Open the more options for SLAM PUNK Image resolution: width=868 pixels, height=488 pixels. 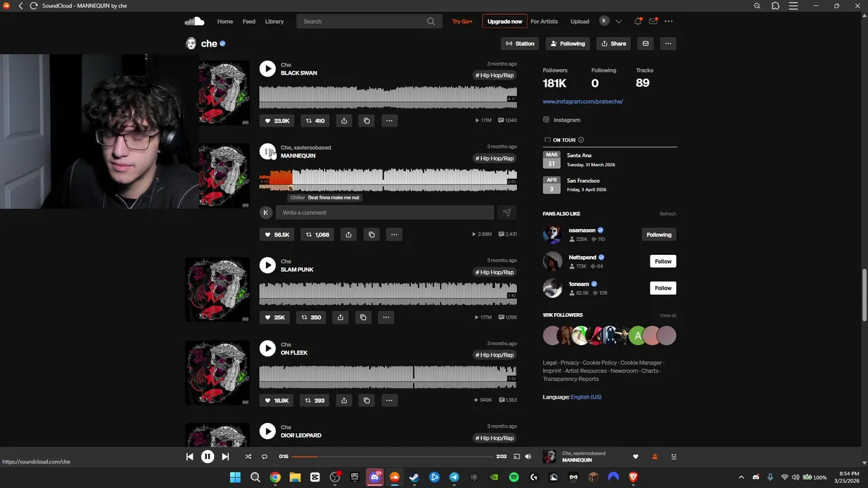coord(386,317)
